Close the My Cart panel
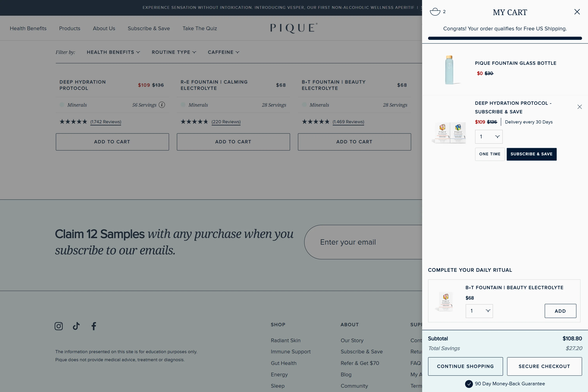588x392 pixels. (x=577, y=12)
